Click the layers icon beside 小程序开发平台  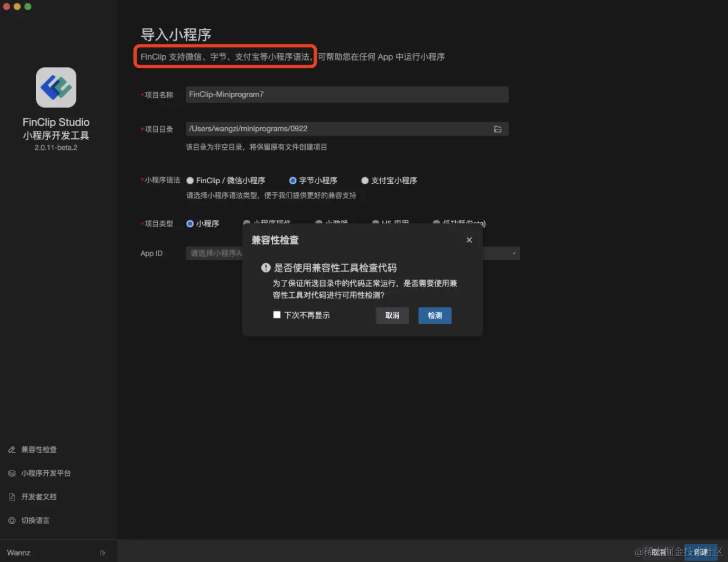[x=12, y=473]
